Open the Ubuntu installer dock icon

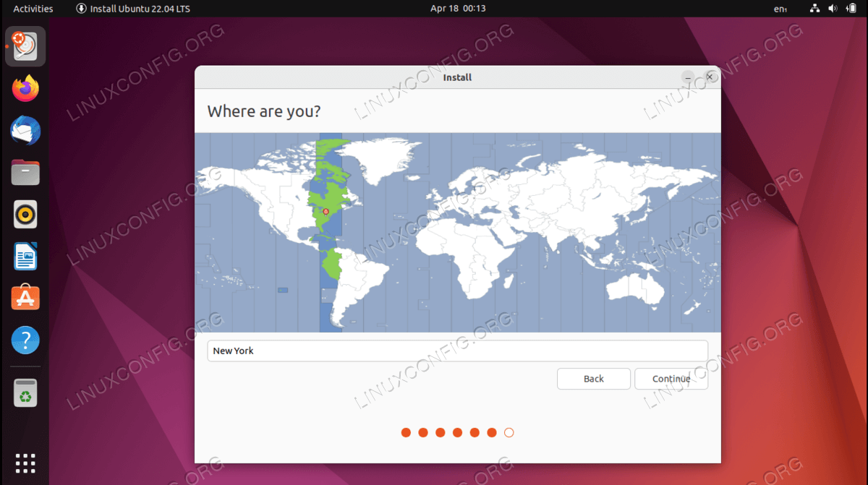pyautogui.click(x=25, y=47)
